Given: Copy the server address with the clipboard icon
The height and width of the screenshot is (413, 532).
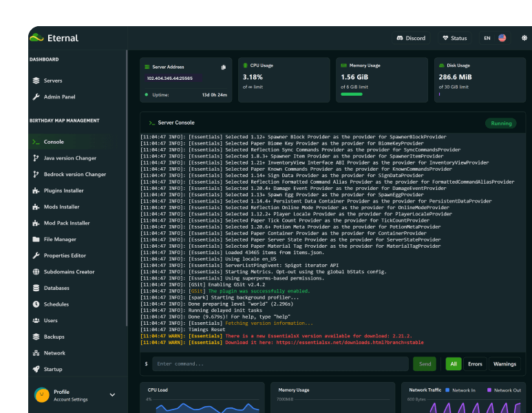Looking at the screenshot, I should pos(224,67).
